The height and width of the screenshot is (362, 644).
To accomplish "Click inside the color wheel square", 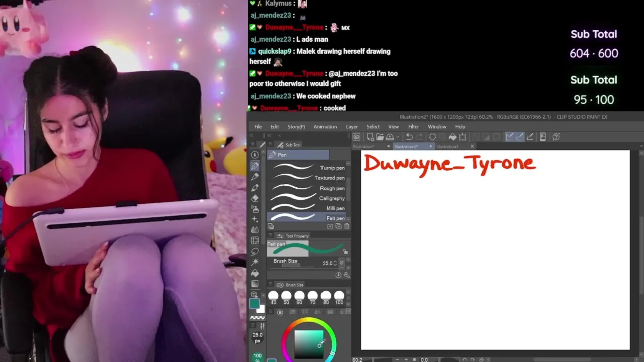I will [308, 344].
